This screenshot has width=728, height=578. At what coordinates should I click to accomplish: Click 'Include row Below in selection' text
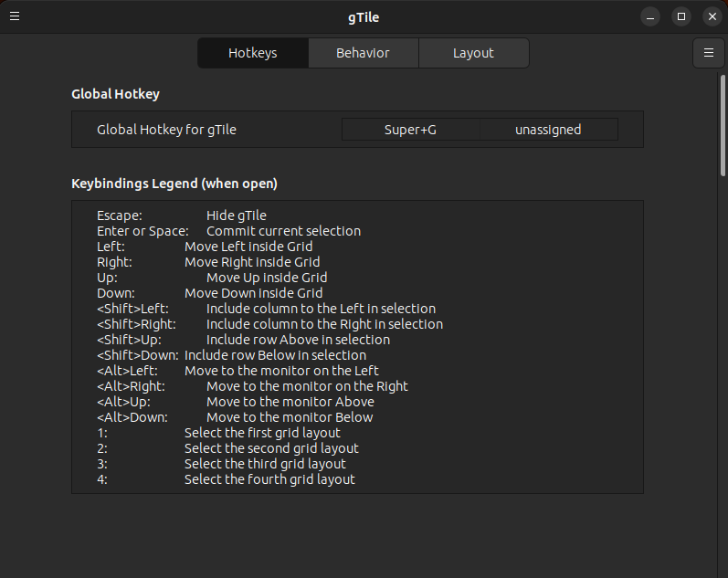tap(275, 355)
